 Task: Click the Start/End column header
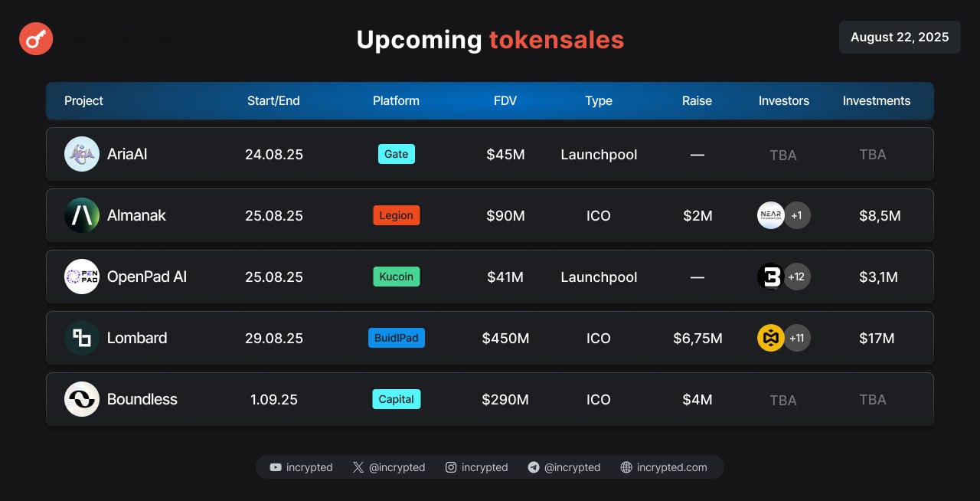(273, 100)
